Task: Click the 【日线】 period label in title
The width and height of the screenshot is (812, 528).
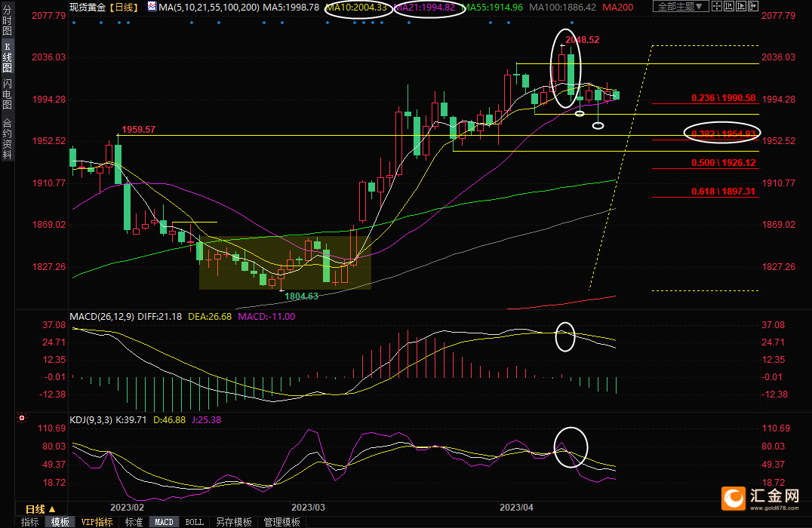Action: (124, 8)
